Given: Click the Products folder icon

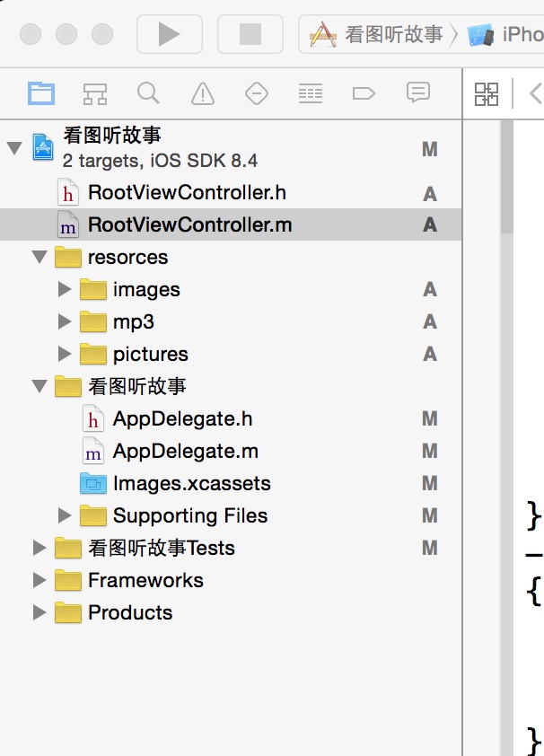Looking at the screenshot, I should coord(68,612).
